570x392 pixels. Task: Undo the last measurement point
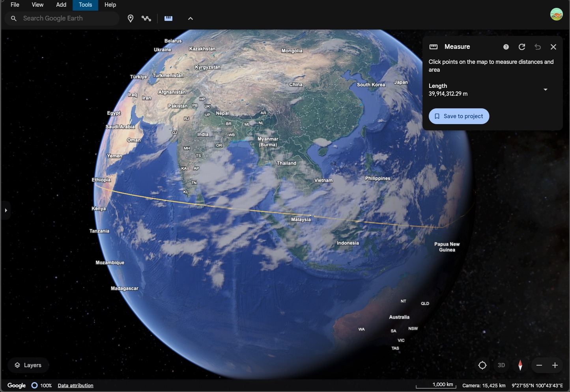(x=538, y=47)
